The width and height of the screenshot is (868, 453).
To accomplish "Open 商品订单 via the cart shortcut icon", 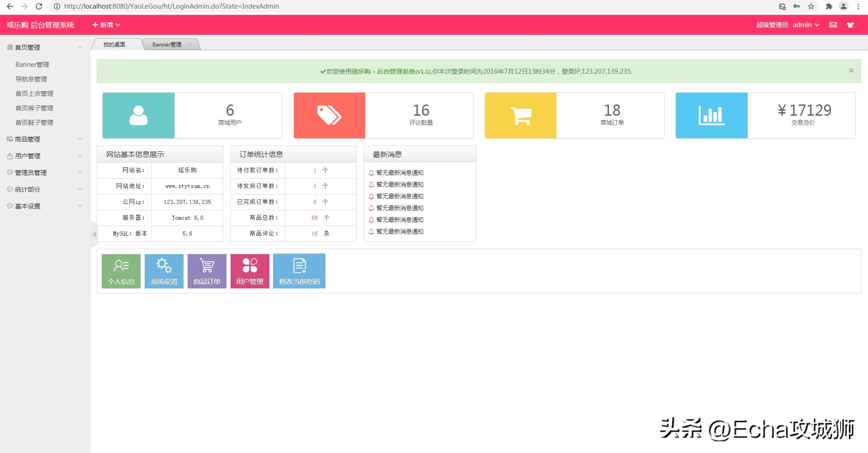I will [206, 266].
